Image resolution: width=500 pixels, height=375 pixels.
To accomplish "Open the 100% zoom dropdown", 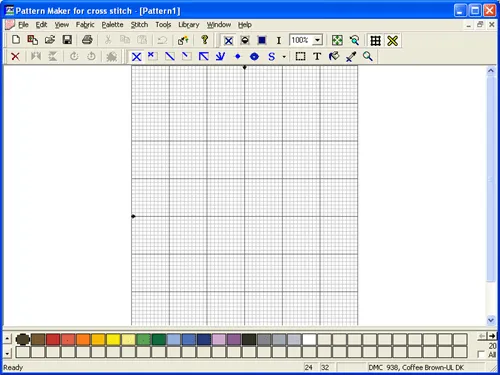I will [x=317, y=40].
